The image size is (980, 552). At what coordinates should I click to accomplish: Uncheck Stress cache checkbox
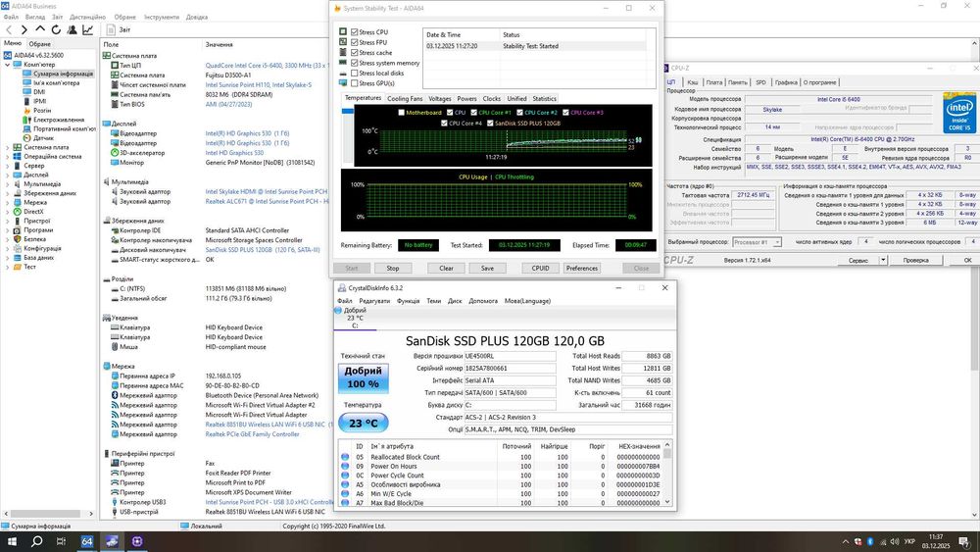click(x=355, y=53)
